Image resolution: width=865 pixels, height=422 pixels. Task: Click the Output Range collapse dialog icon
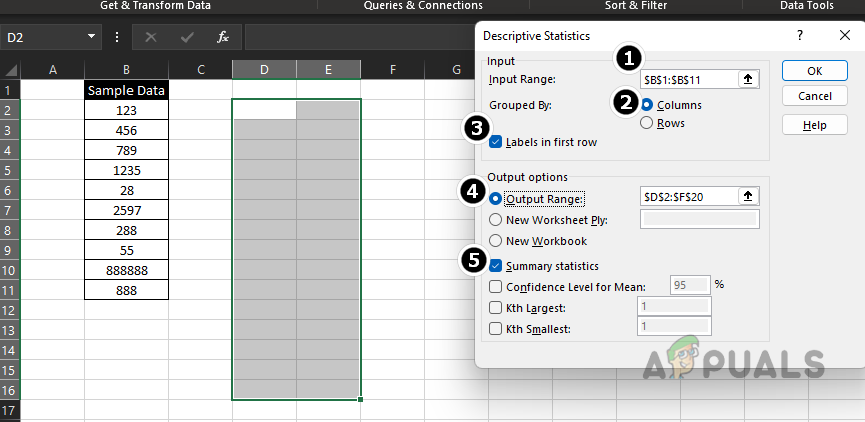(748, 197)
